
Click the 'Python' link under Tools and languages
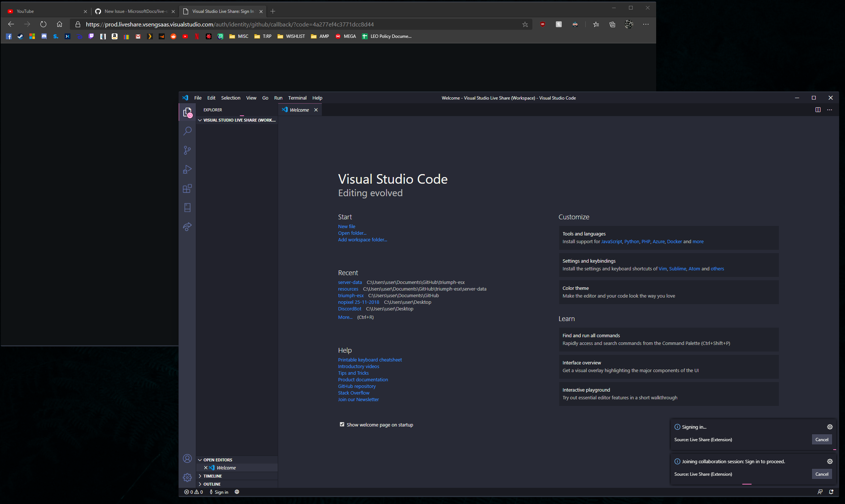click(632, 241)
